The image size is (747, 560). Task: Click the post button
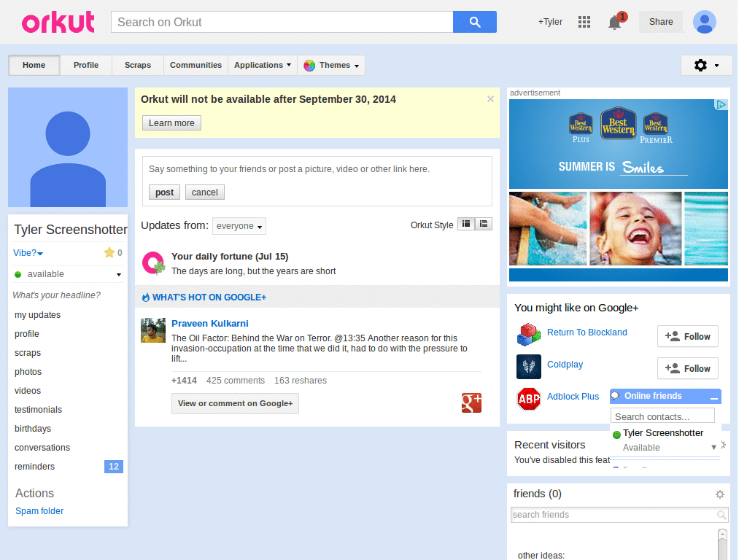[x=164, y=192]
